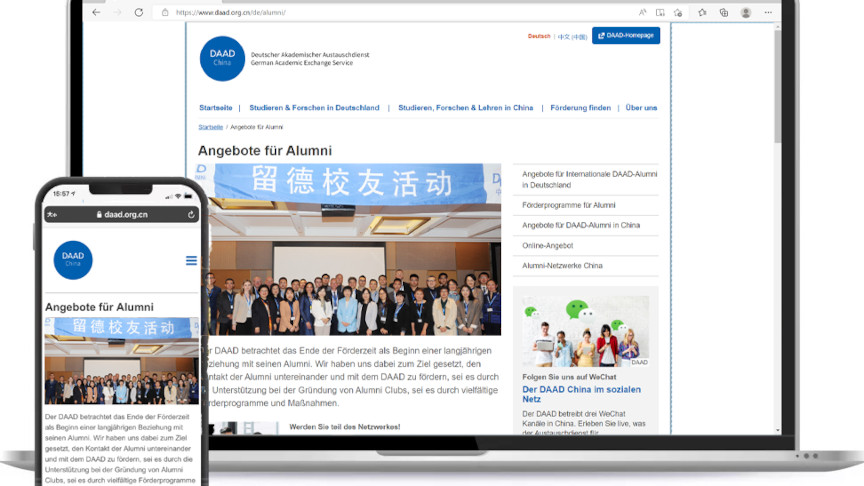Open the Förderung finden menu
This screenshot has width=864, height=486.
point(580,107)
